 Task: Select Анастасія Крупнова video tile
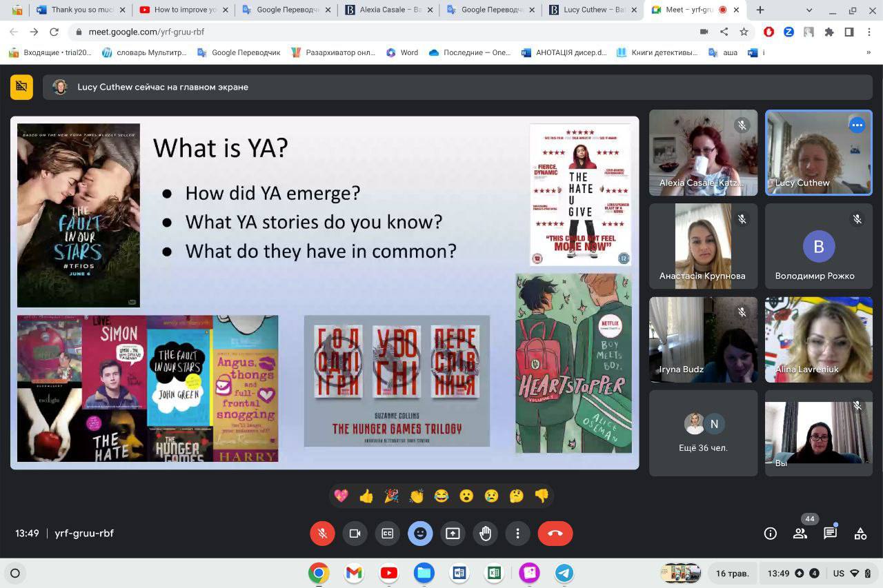[703, 246]
